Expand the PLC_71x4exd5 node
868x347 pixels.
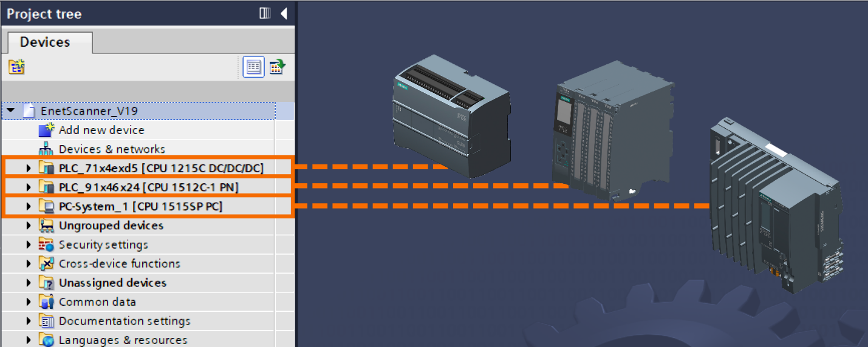point(28,168)
